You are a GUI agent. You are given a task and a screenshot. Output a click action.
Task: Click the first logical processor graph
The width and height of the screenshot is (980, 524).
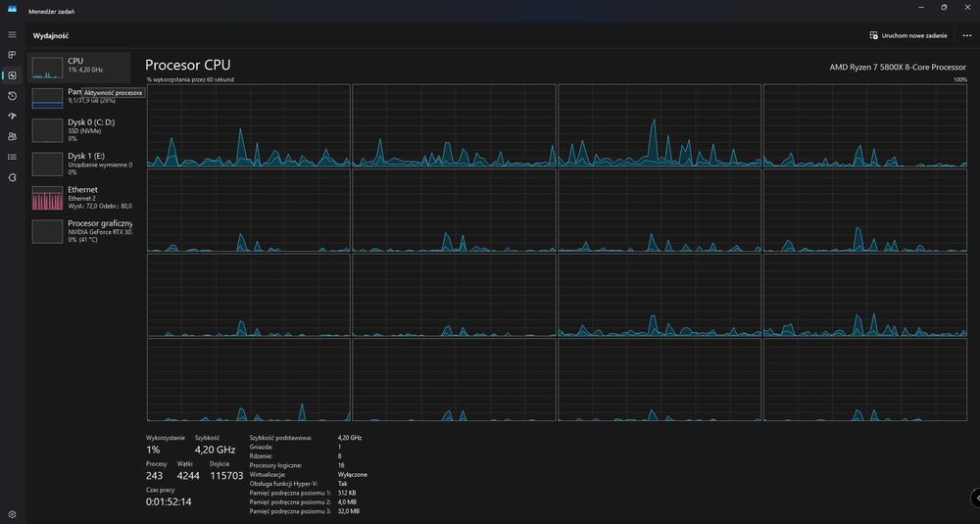pos(249,125)
